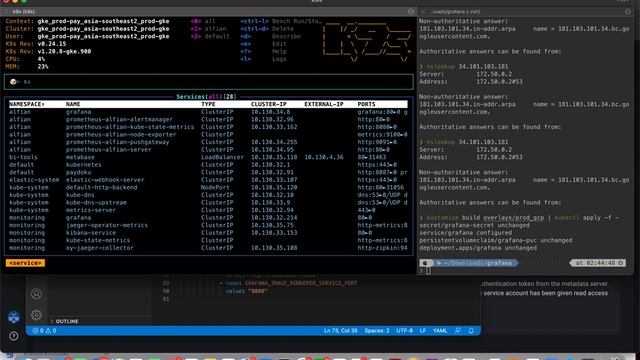Expand the OUTLINE section in VS Code
The width and height of the screenshot is (640, 360).
[64, 321]
